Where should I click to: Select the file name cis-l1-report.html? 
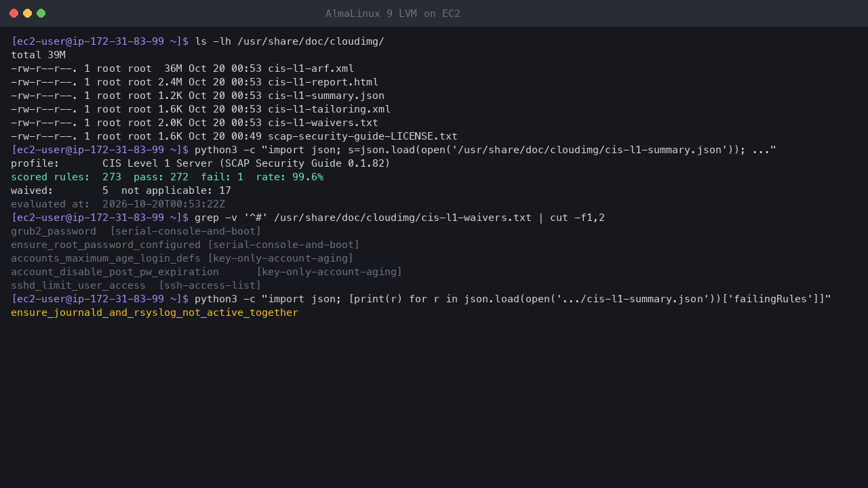coord(323,82)
